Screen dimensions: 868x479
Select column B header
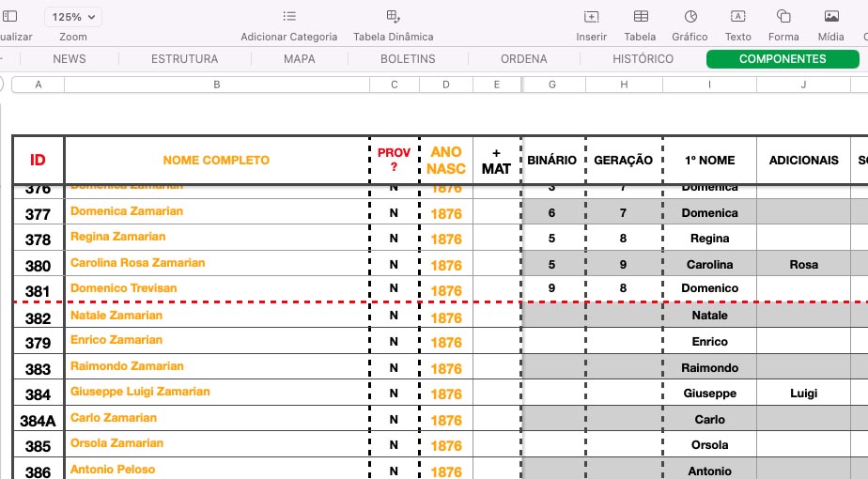(x=217, y=85)
